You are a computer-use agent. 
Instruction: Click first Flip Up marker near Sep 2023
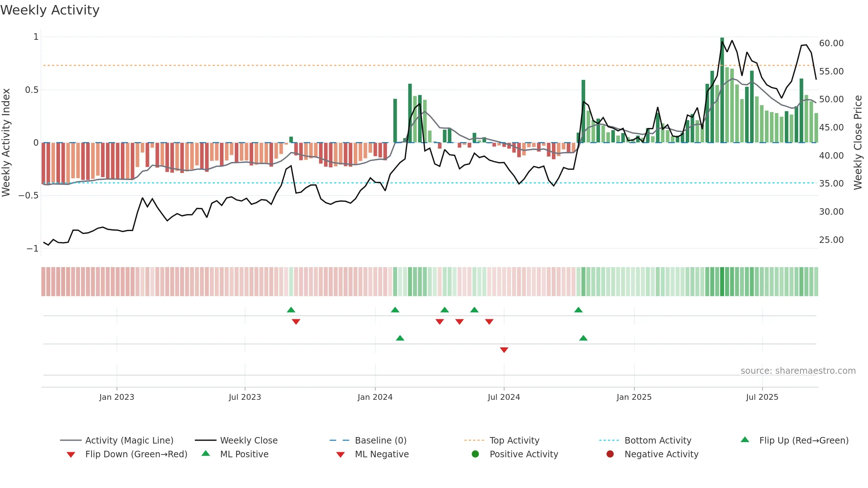click(x=291, y=310)
